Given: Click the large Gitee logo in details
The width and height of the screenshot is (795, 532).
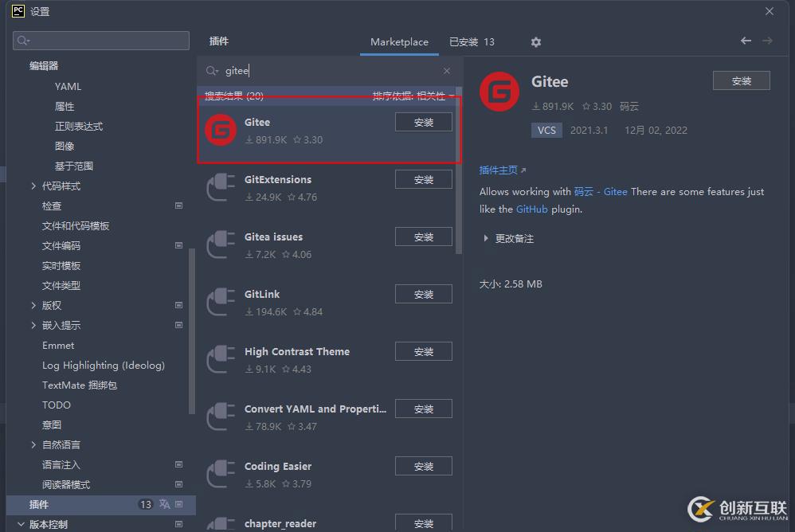Looking at the screenshot, I should tap(499, 92).
